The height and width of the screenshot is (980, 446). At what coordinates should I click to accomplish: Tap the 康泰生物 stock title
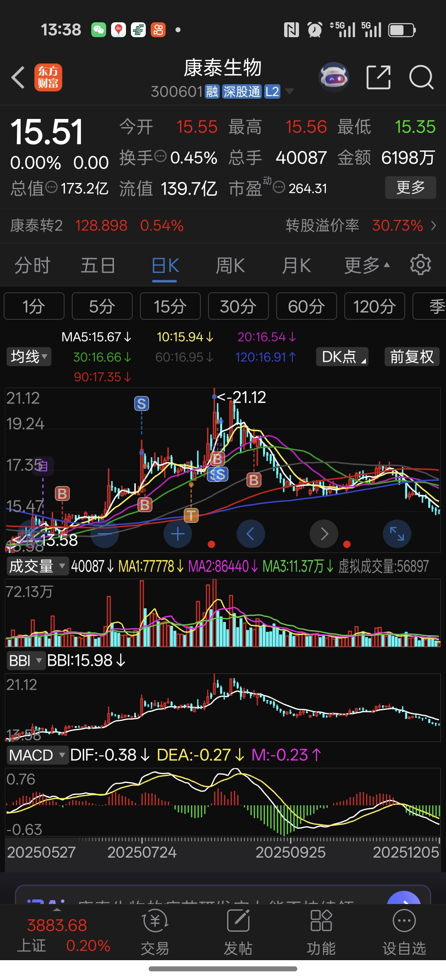pos(223,68)
